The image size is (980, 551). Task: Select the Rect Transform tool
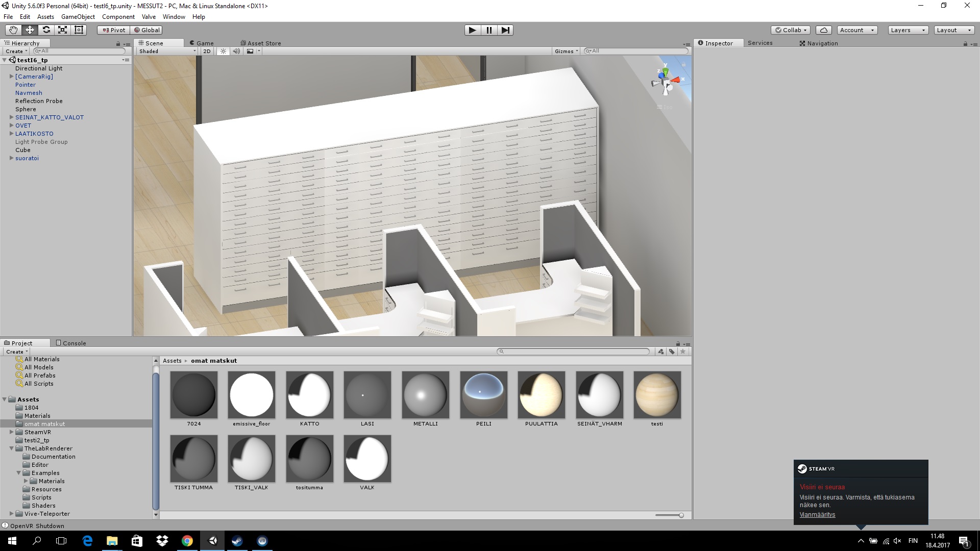(79, 30)
